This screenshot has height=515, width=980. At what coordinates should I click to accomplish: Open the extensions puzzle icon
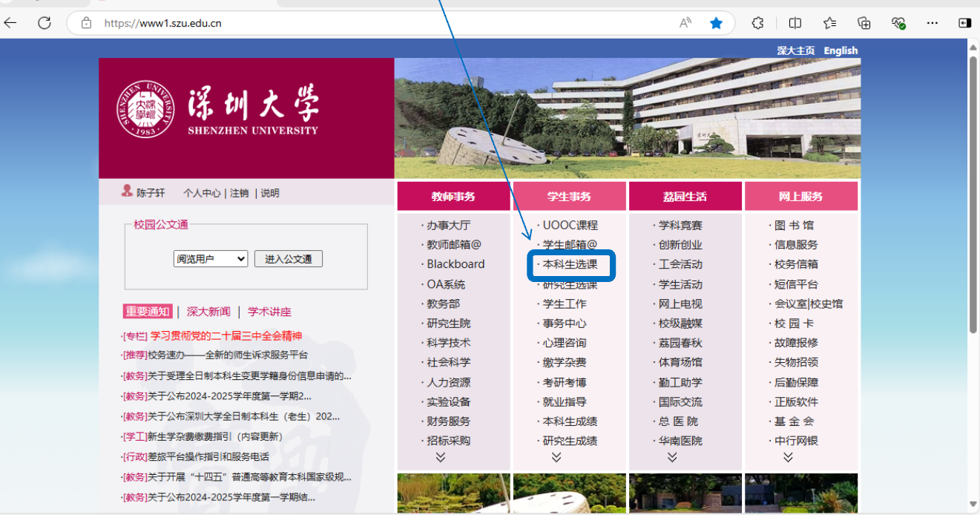(757, 23)
